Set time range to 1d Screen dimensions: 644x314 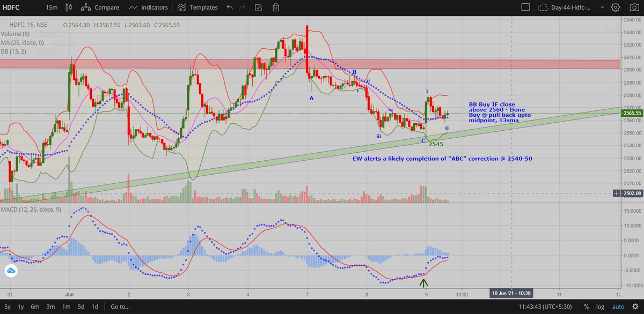click(x=94, y=306)
